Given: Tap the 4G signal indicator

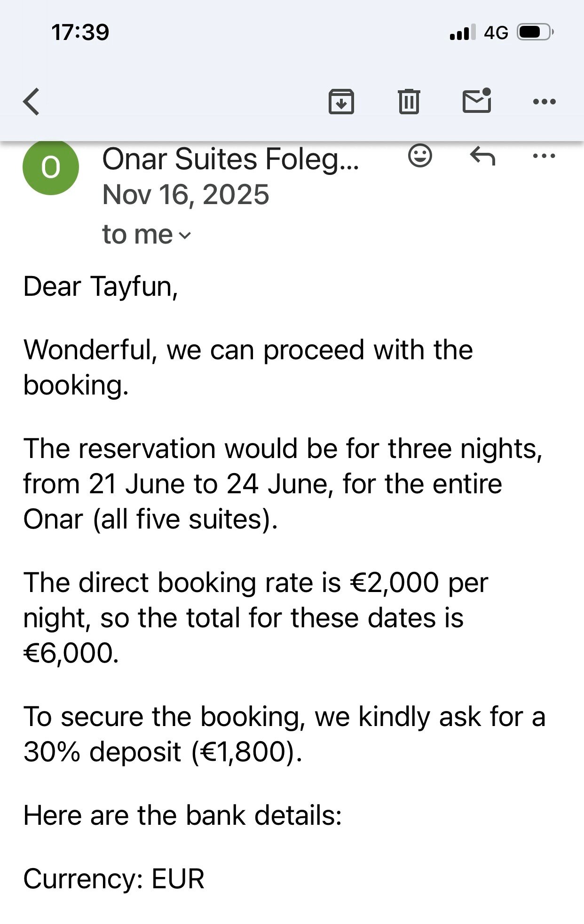Looking at the screenshot, I should click(x=496, y=32).
